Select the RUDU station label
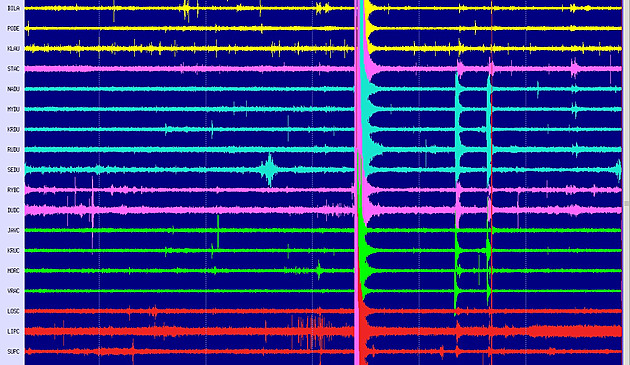The width and height of the screenshot is (630, 365). (13, 150)
